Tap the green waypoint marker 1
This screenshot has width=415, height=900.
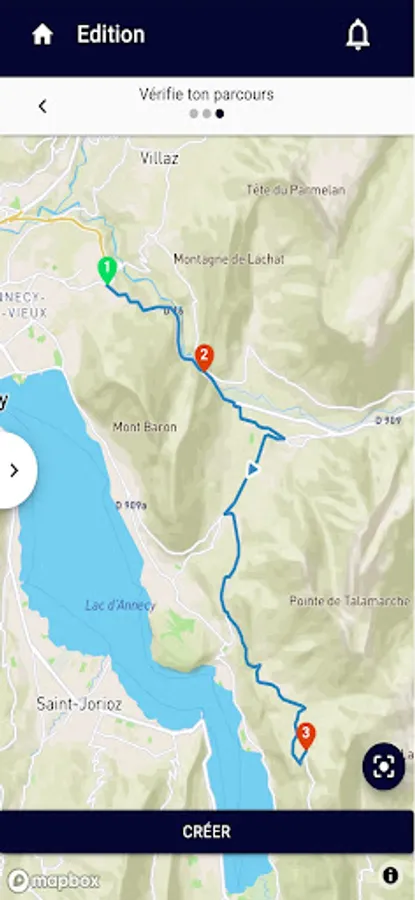(107, 270)
